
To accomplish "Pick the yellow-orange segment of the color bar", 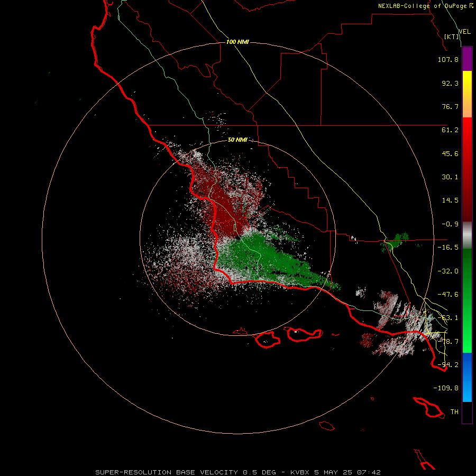I will pos(467,94).
